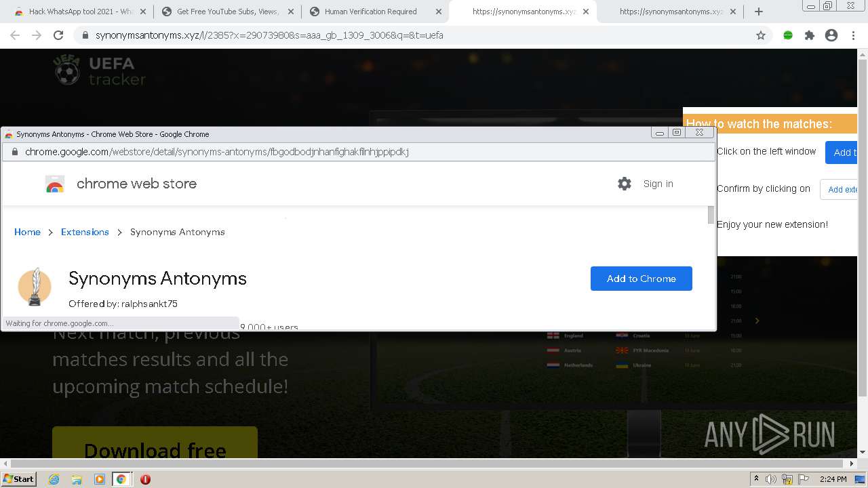Switch to Get Free YouTube Subs tab
The height and width of the screenshot is (488, 868).
227,12
